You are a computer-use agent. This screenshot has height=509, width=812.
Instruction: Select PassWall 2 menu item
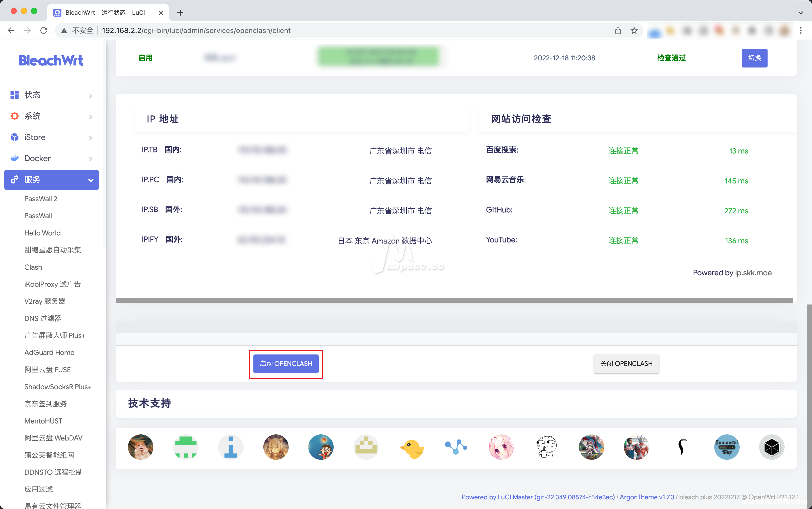coord(41,199)
